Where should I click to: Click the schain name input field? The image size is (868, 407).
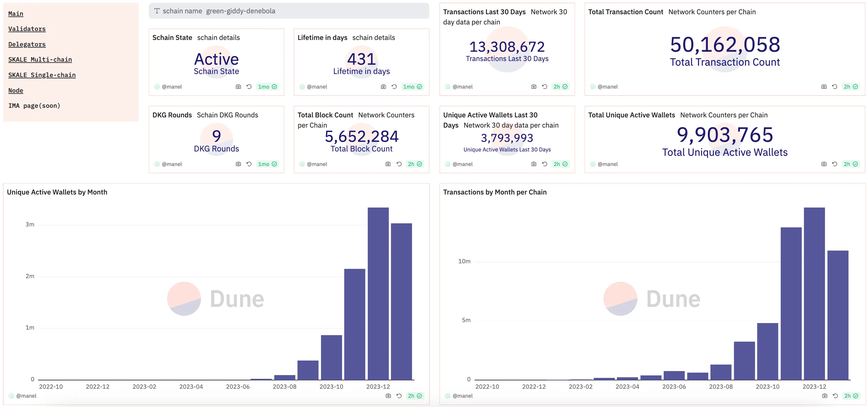(289, 11)
